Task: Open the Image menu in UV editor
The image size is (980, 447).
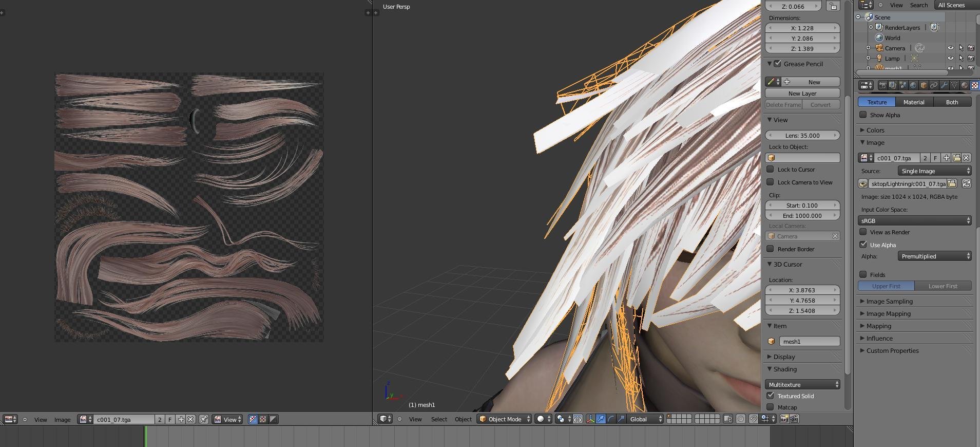Action: click(x=62, y=419)
